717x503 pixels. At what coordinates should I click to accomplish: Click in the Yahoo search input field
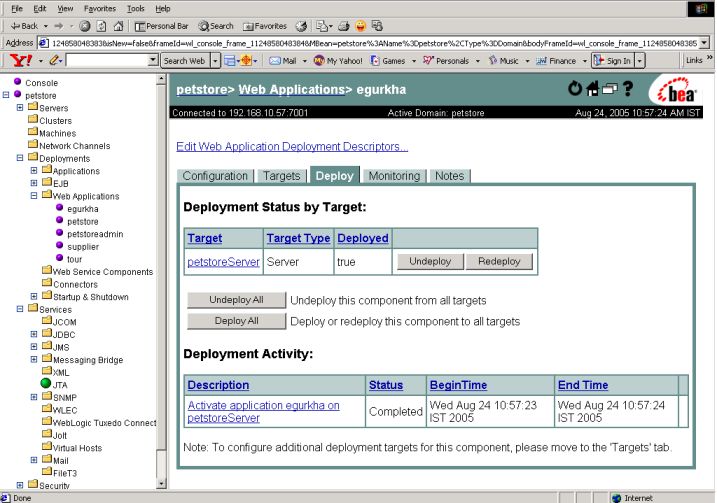tap(107, 60)
